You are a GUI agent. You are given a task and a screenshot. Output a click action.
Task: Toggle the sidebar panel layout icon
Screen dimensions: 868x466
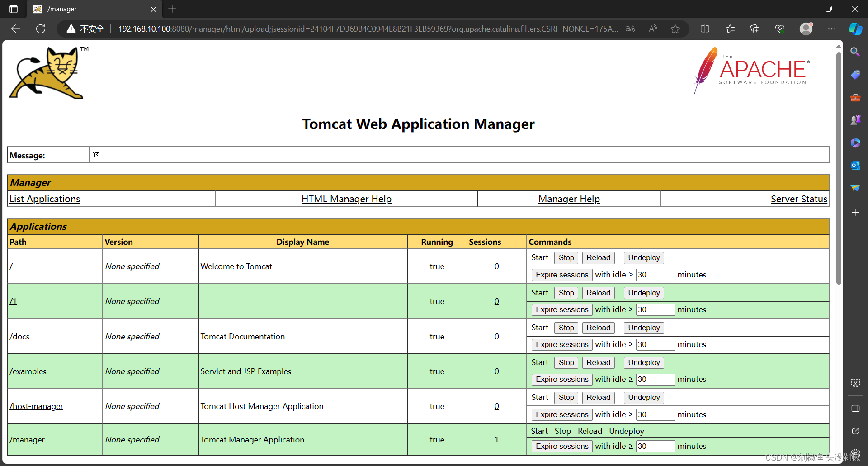coord(855,409)
